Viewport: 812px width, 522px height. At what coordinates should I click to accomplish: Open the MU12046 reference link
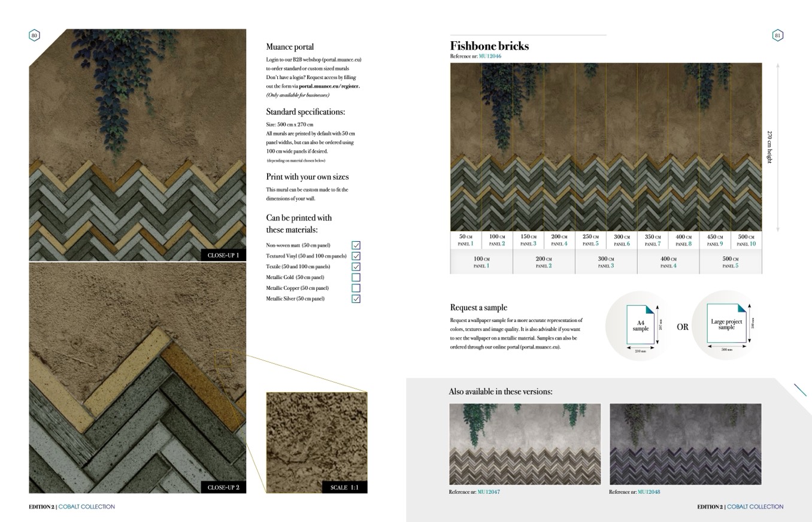click(x=490, y=56)
